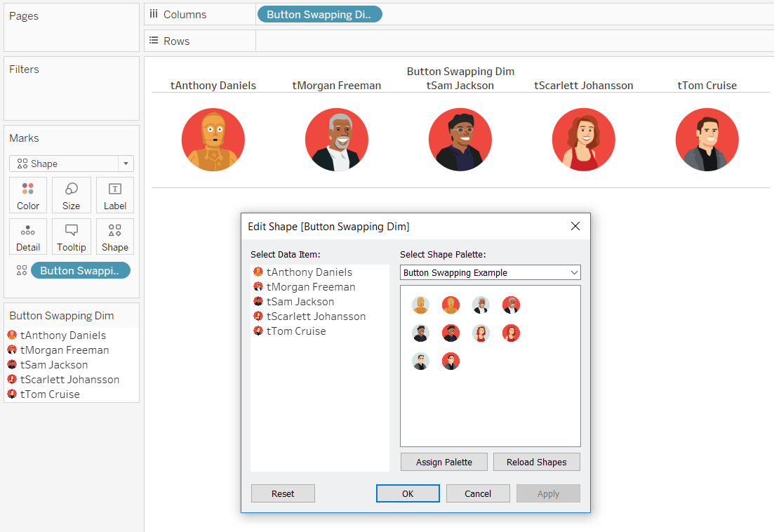Expand the Select Shape Palette dropdown
This screenshot has height=532, width=774.
(491, 272)
